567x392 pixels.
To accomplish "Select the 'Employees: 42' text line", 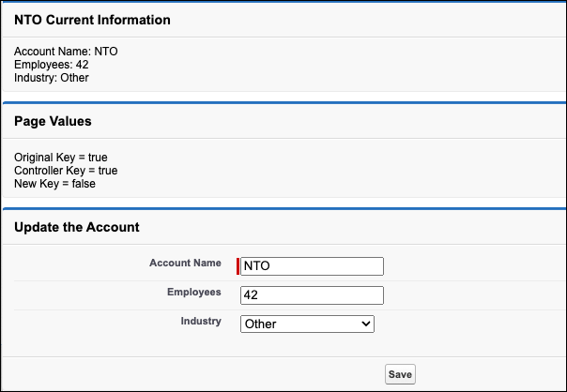I will point(52,65).
